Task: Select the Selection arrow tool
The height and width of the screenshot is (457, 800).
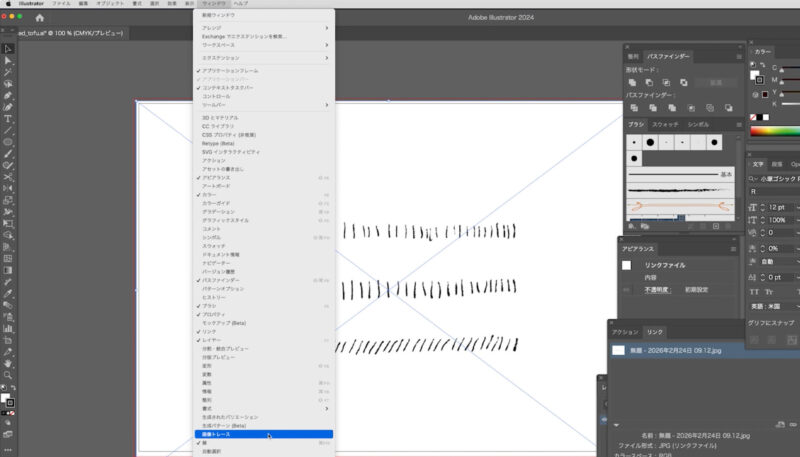Action: pos(8,48)
